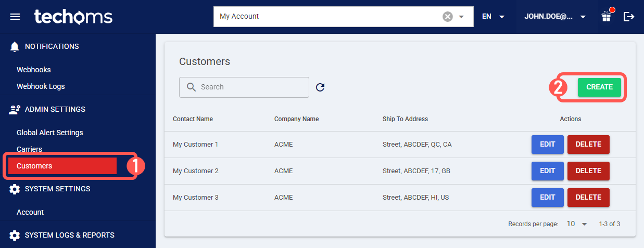Viewport: 644px width, 248px height.
Task: Open the gift icon with red badge
Action: tap(606, 16)
